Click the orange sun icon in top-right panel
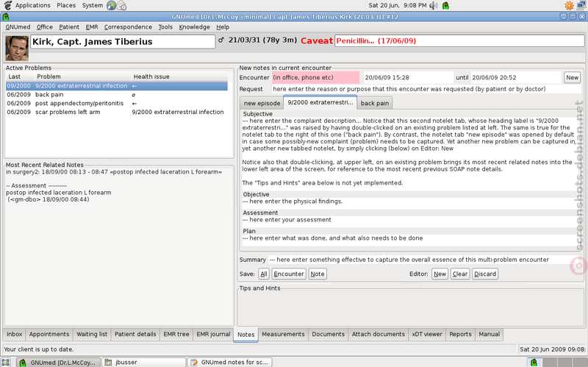Screen dimensions: 588x367 point(569,5)
